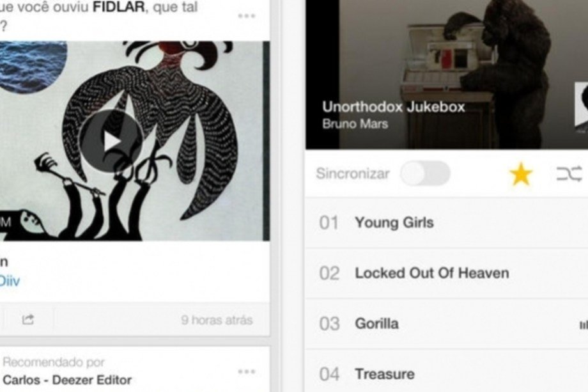Open the three-dot menu on the FIDLAR post
This screenshot has height=392, width=588.
pos(246,16)
